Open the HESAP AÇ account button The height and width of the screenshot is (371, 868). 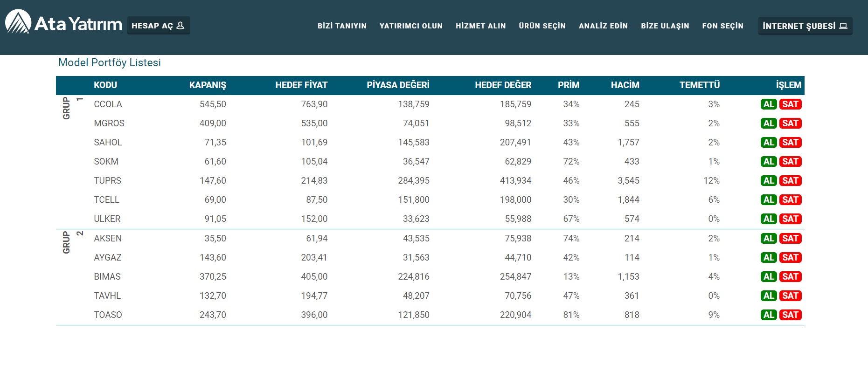coord(159,26)
